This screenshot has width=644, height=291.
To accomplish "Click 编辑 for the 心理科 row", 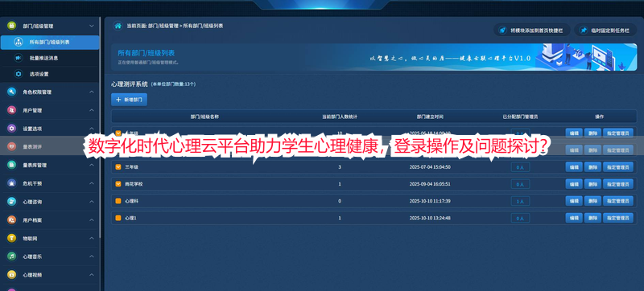I will click(x=574, y=201).
